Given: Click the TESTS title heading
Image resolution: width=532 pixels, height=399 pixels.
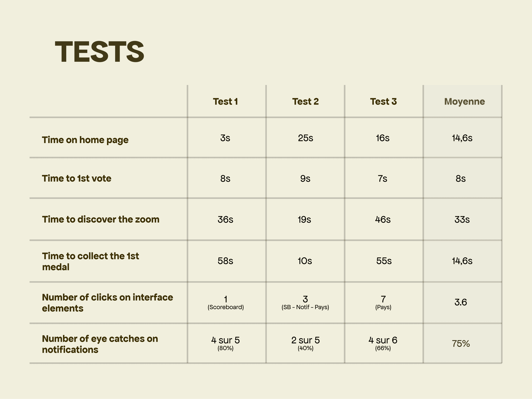Looking at the screenshot, I should pos(99,52).
